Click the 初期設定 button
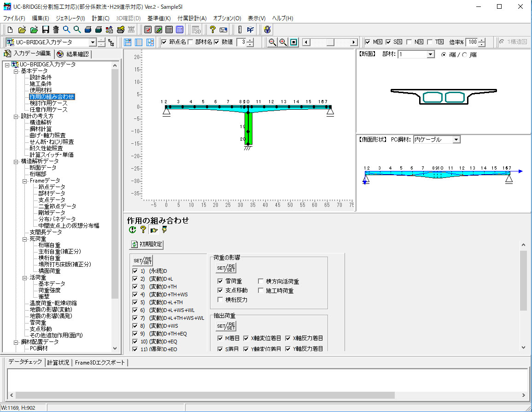532x412 pixels. point(147,244)
